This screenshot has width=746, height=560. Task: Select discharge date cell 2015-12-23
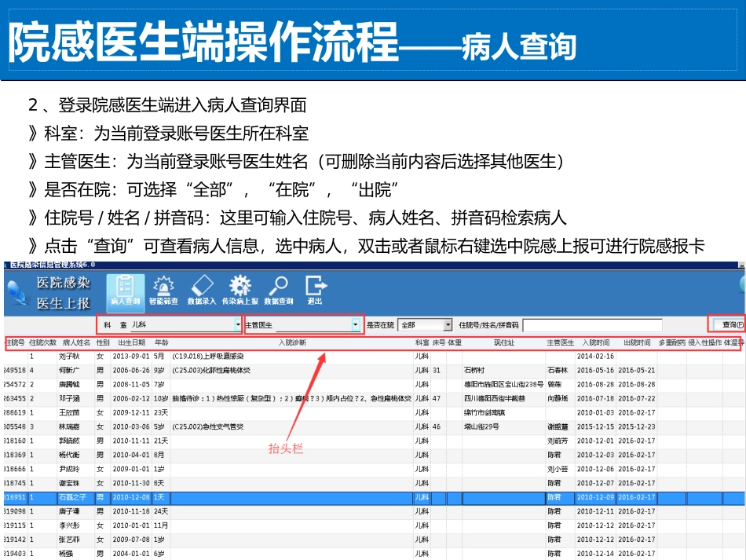tap(637, 426)
